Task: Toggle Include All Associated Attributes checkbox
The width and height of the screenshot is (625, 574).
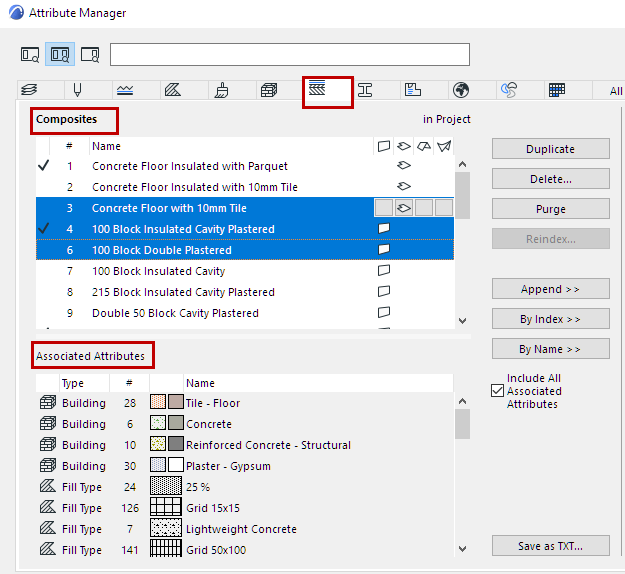Action: point(497,391)
